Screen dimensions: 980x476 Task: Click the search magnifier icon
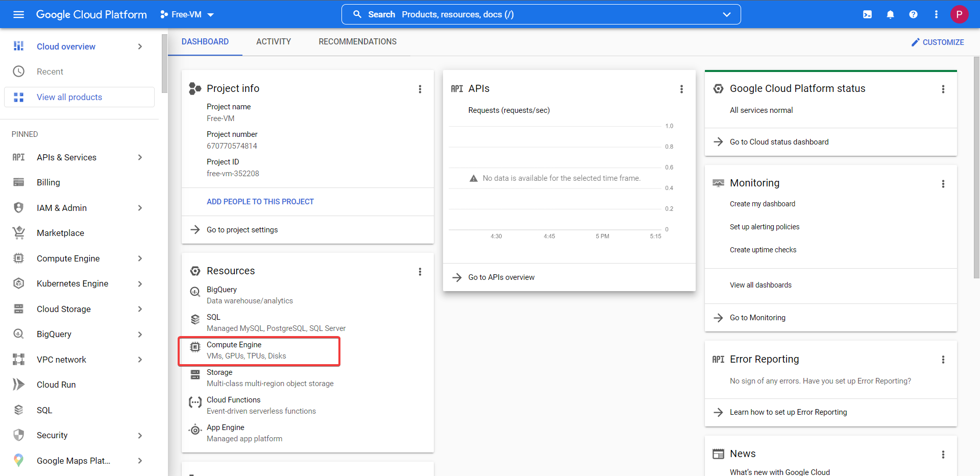[x=357, y=14]
